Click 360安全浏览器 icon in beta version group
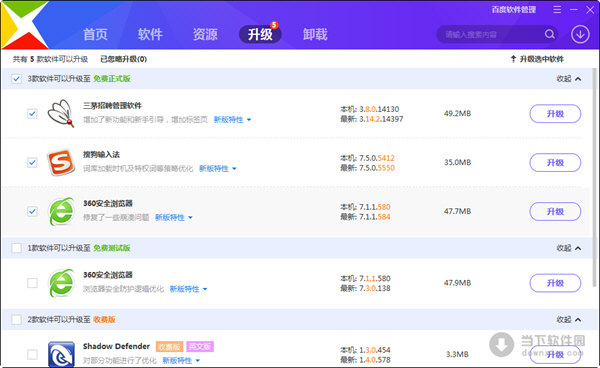 (61, 283)
